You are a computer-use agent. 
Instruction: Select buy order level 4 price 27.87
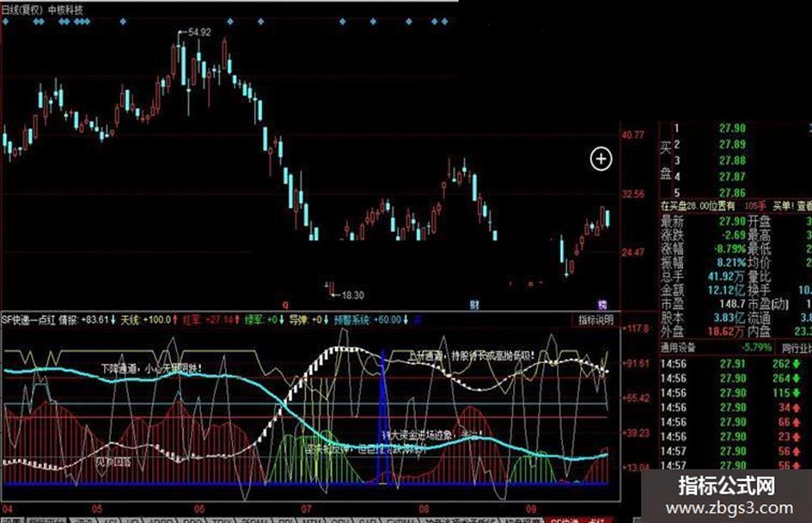point(732,177)
